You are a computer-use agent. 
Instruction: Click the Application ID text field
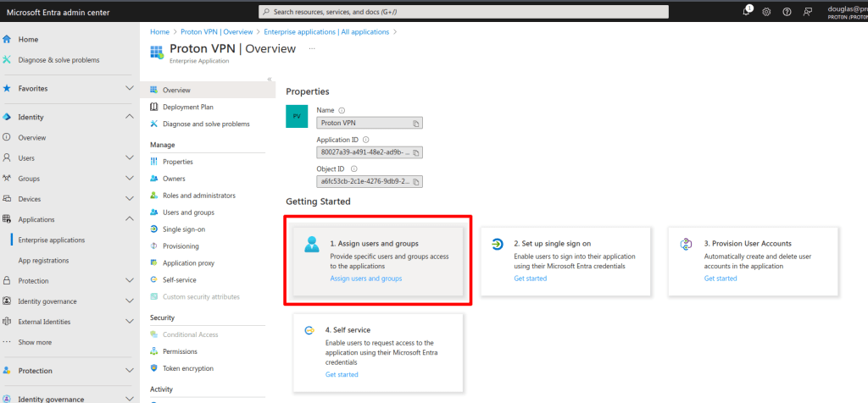[x=370, y=152]
